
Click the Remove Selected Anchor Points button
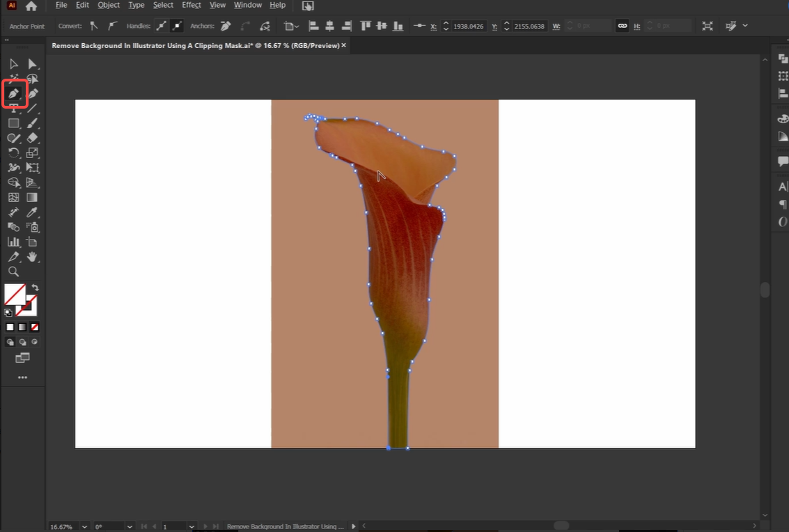(x=225, y=26)
